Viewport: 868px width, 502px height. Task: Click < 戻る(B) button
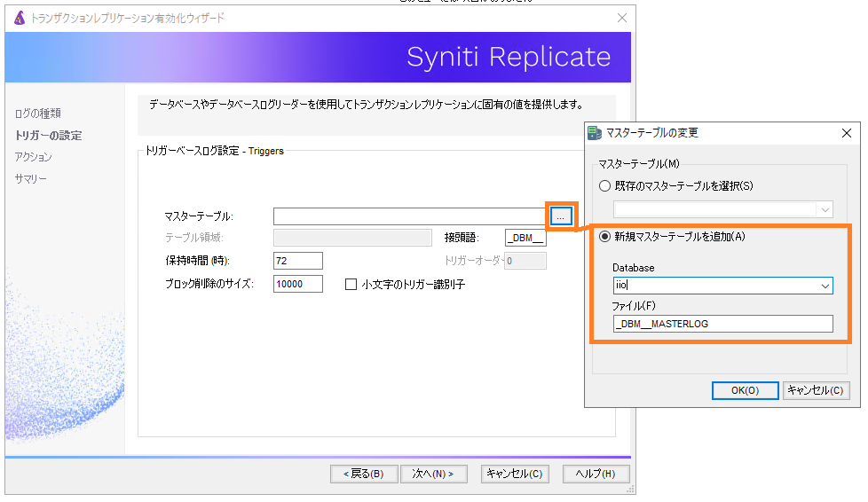(364, 474)
